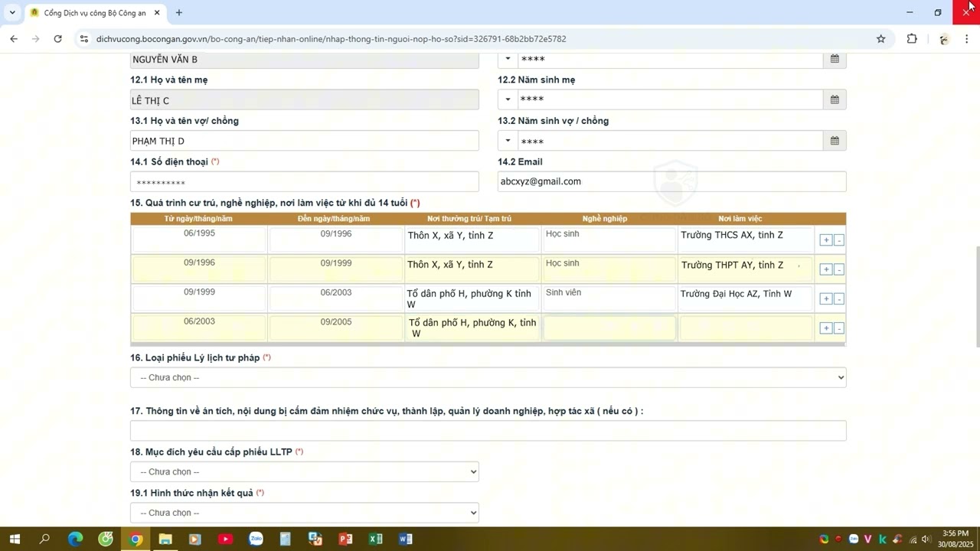Viewport: 980px width, 551px height.
Task: Expand the Loại phiếu Lý lịch tư pháp dropdown
Action: 488,377
